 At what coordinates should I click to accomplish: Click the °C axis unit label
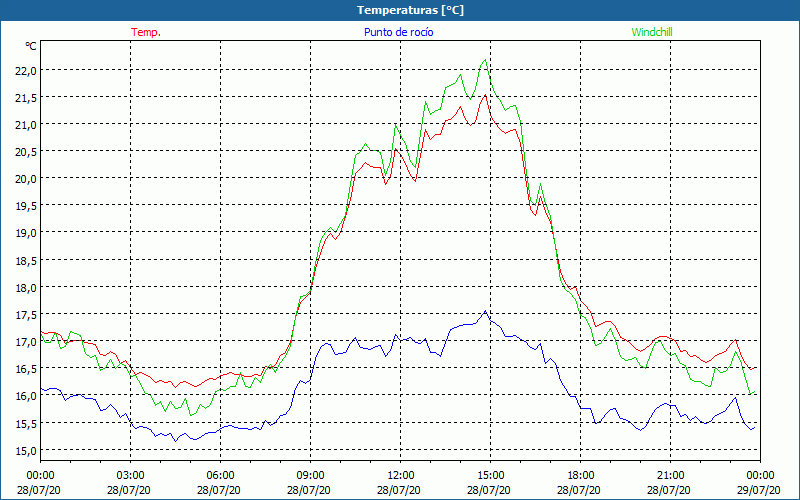[x=31, y=46]
